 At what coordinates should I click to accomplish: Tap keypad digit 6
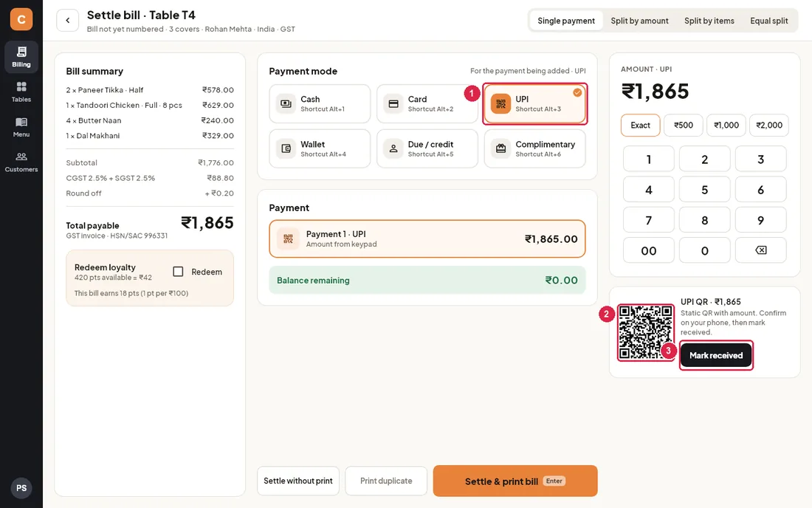(x=760, y=190)
